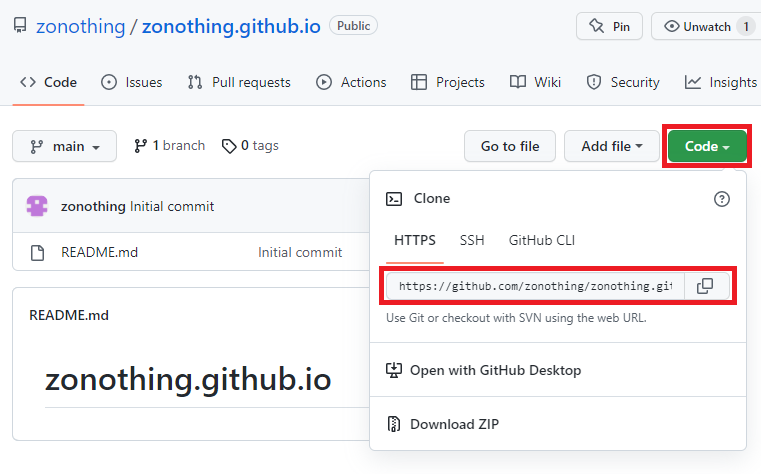Select the GitHub CLI clone tab
Viewport: 761px width, 474px height.
click(542, 240)
